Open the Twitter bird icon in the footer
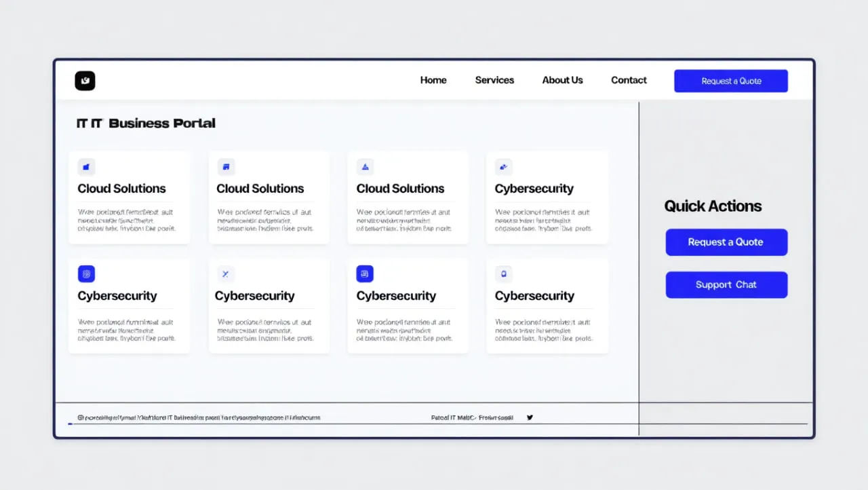Screen dimensions: 868x490 tap(530, 417)
